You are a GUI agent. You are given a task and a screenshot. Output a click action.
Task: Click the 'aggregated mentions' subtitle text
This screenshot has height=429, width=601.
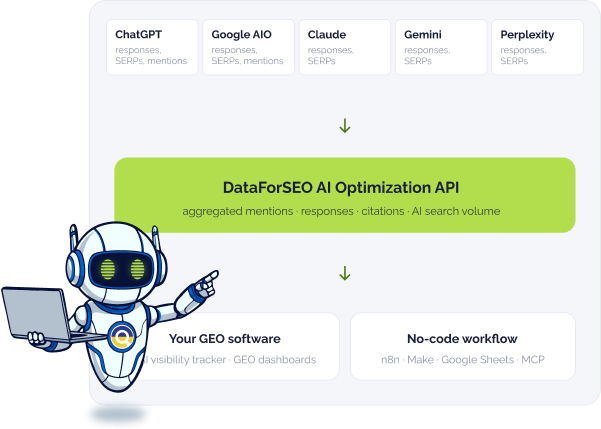(x=238, y=211)
